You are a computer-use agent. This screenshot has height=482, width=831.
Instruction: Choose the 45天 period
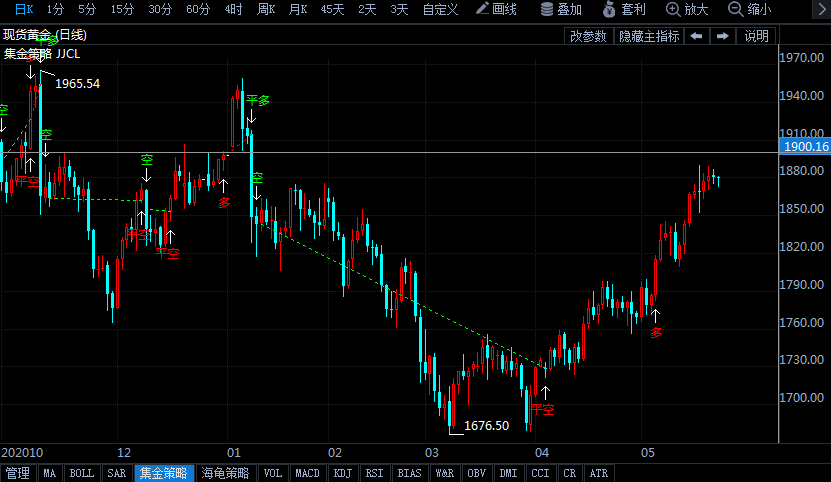(x=332, y=9)
